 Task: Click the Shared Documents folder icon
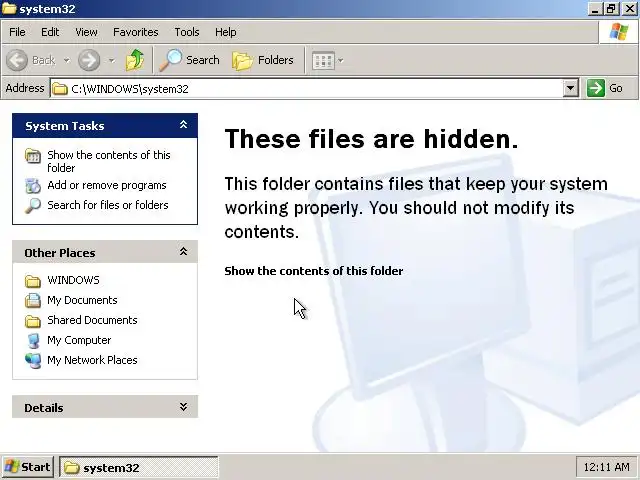click(x=33, y=321)
